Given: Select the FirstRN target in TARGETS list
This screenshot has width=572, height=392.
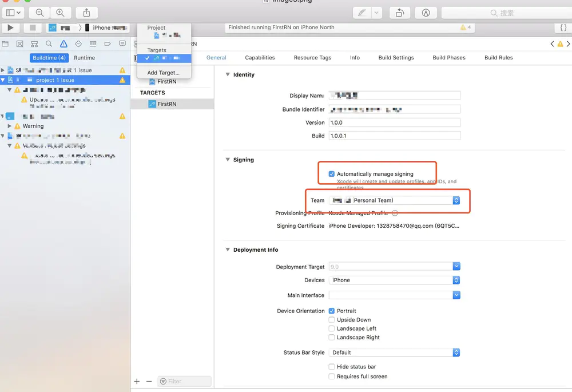Looking at the screenshot, I should 172,104.
